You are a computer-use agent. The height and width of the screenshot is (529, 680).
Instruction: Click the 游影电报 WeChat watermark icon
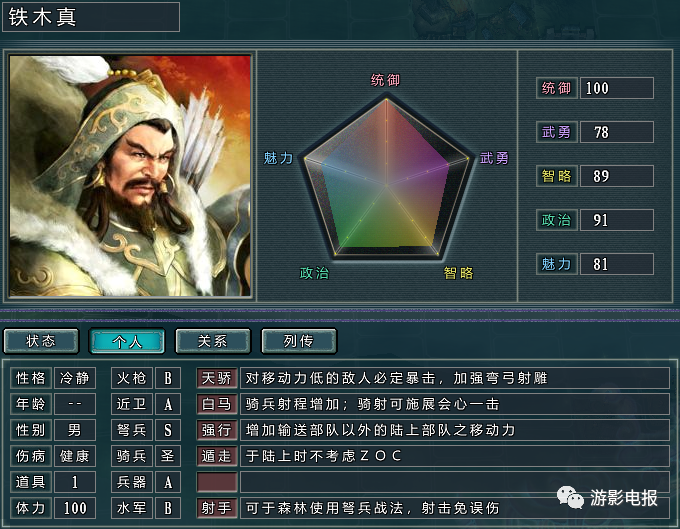[x=570, y=497]
